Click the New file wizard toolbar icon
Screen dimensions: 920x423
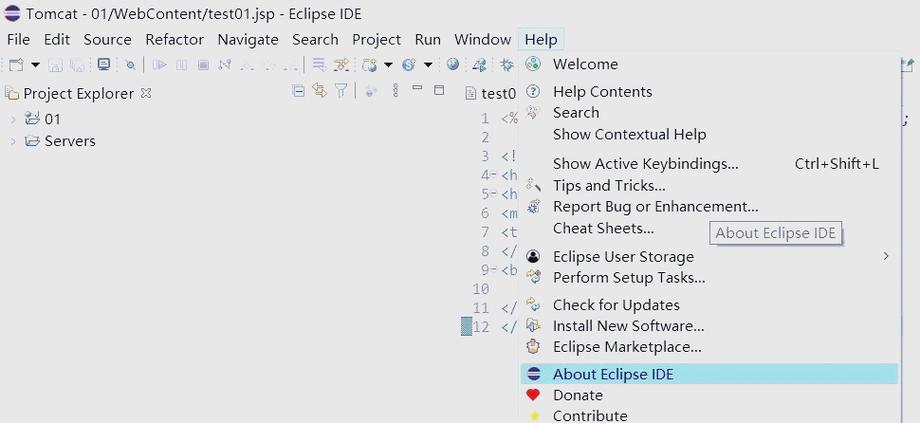point(15,65)
